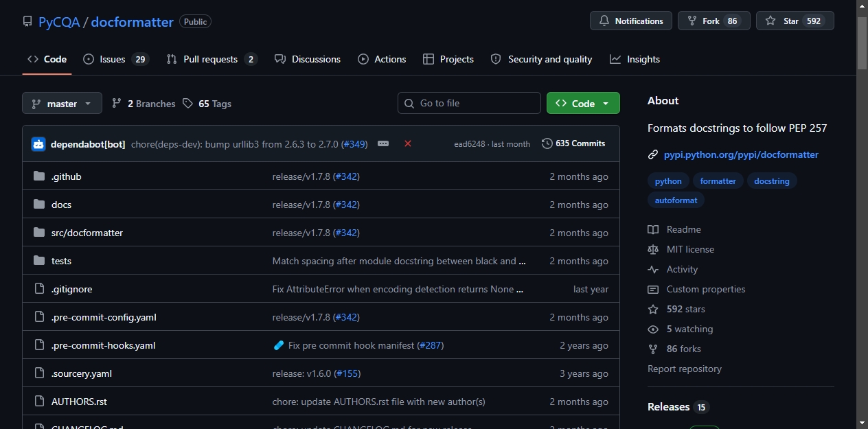This screenshot has height=429, width=868.
Task: Open the #287 pull request link
Action: 431,345
